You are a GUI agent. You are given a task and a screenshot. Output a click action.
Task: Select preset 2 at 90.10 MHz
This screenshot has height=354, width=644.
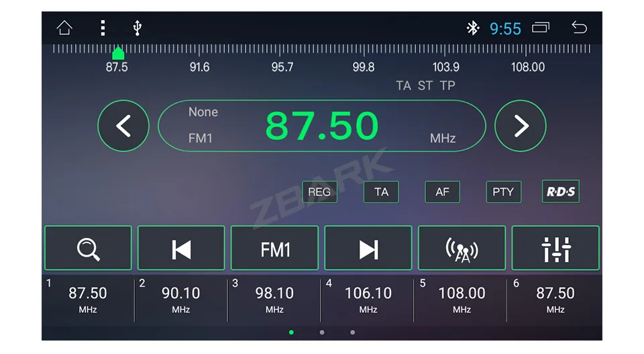180,300
